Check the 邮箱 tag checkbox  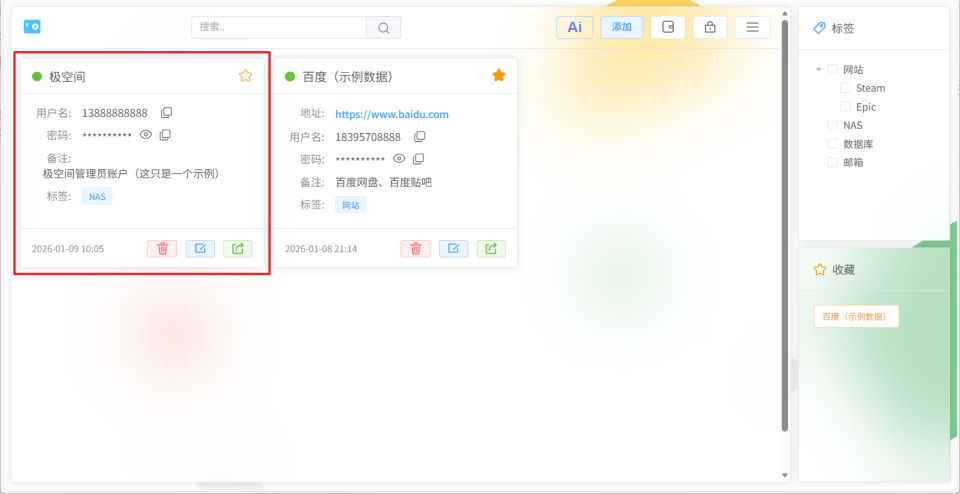833,162
